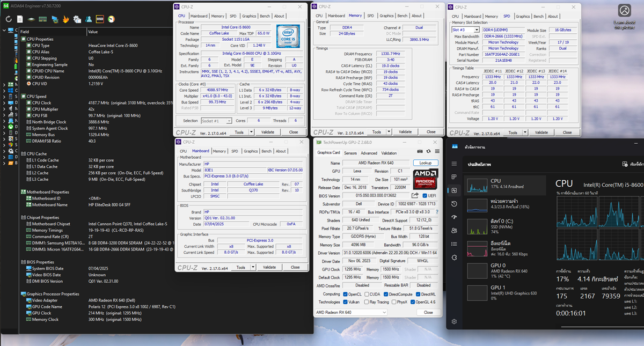The width and height of the screenshot is (644, 346).
Task: Open the GPU-Z hamburger menu
Action: pyautogui.click(x=437, y=152)
